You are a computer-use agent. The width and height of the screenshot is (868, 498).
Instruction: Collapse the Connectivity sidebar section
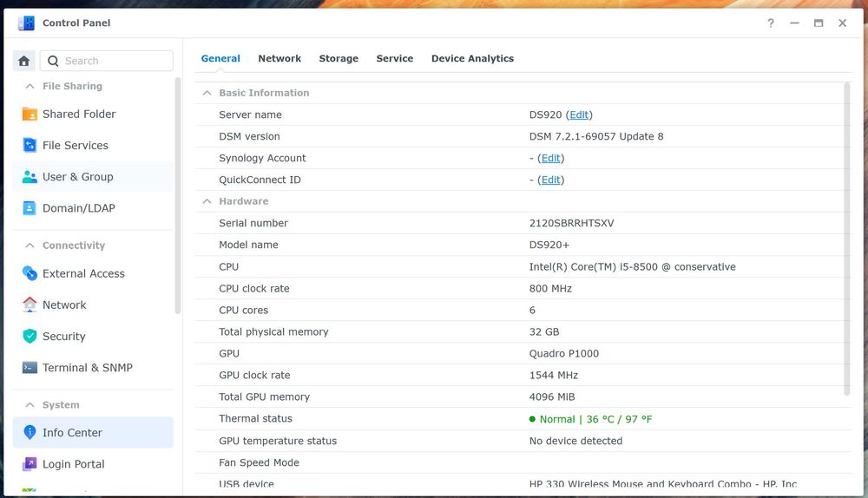click(x=30, y=246)
